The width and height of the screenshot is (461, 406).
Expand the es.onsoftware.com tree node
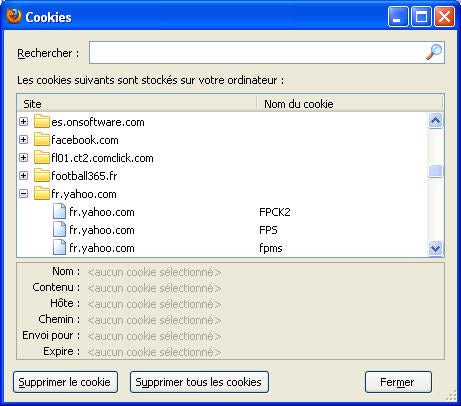(x=23, y=122)
